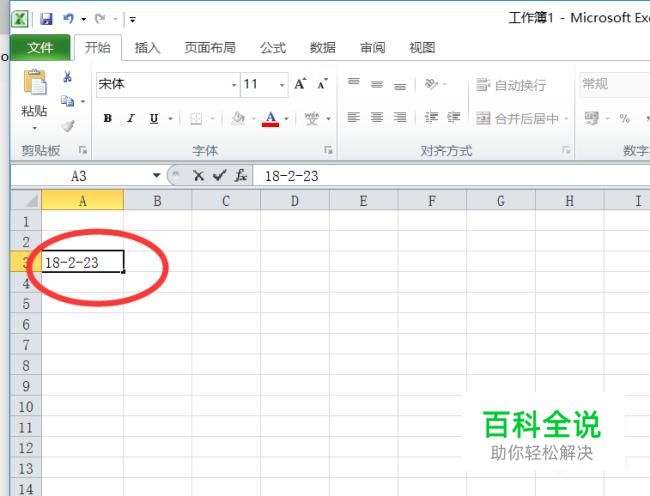The height and width of the screenshot is (496, 650).
Task: Toggle Italic formatting
Action: 131,119
